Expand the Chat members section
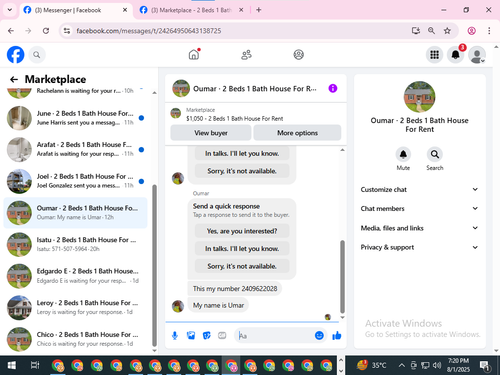The height and width of the screenshot is (375, 500). tap(419, 209)
